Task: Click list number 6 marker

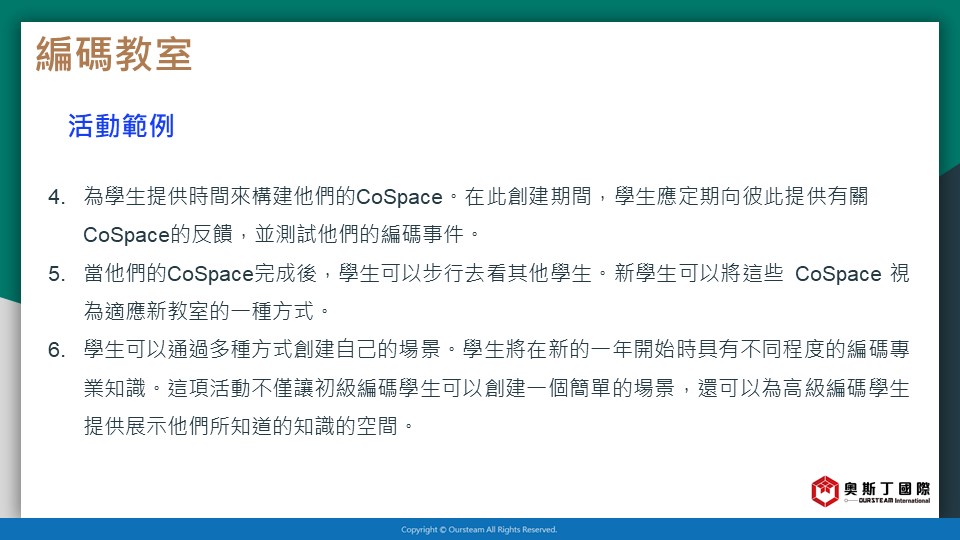Action: tap(56, 351)
